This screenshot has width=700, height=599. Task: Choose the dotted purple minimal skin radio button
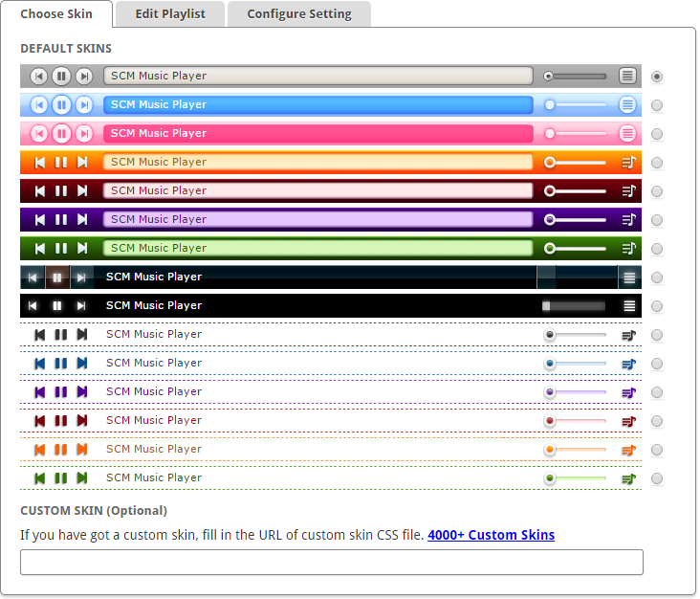coord(657,392)
